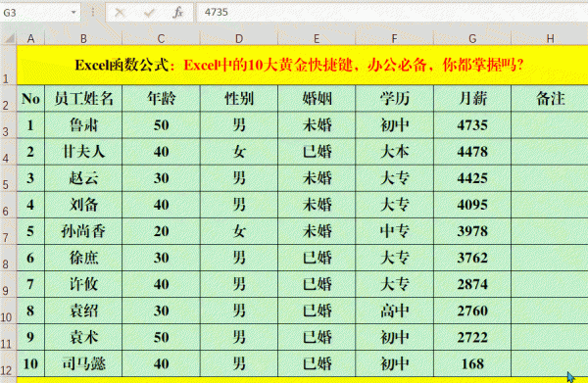Select salary cell 3762
588x383 pixels.
pyautogui.click(x=472, y=258)
